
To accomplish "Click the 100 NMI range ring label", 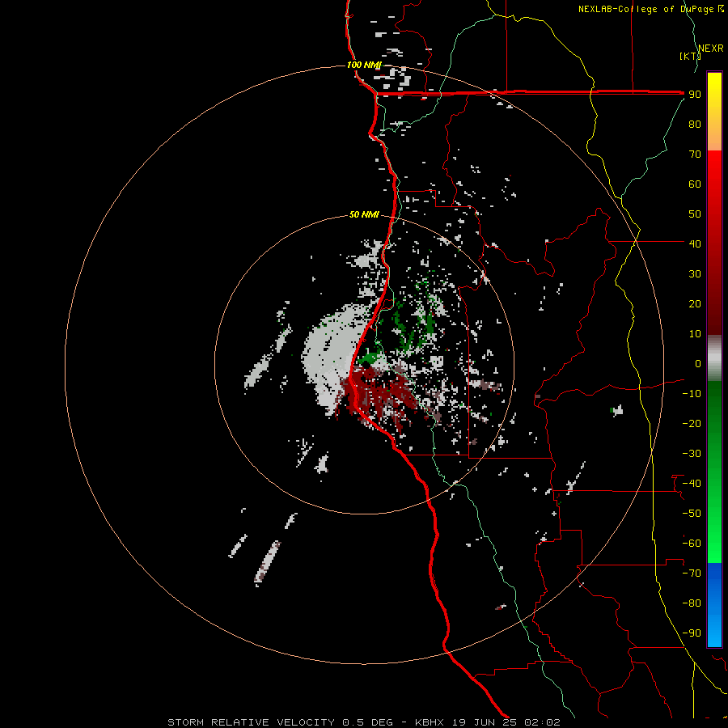I will tap(363, 65).
